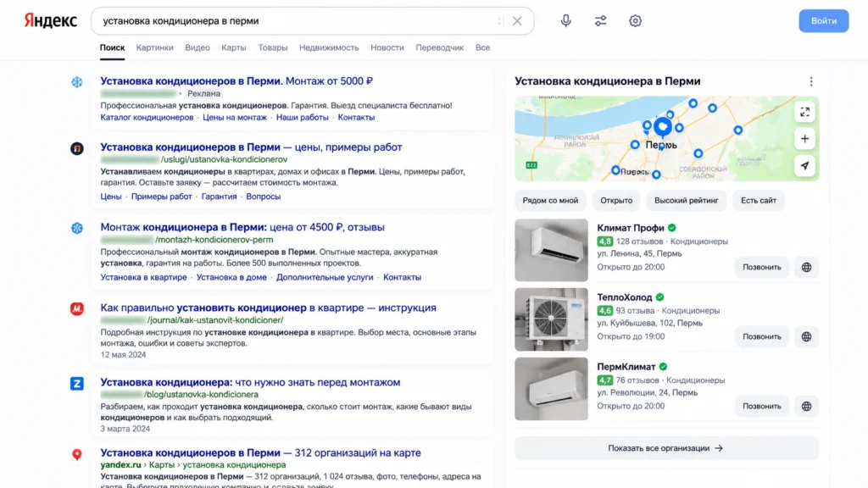
Task: Select the Поиск tab
Action: [113, 47]
